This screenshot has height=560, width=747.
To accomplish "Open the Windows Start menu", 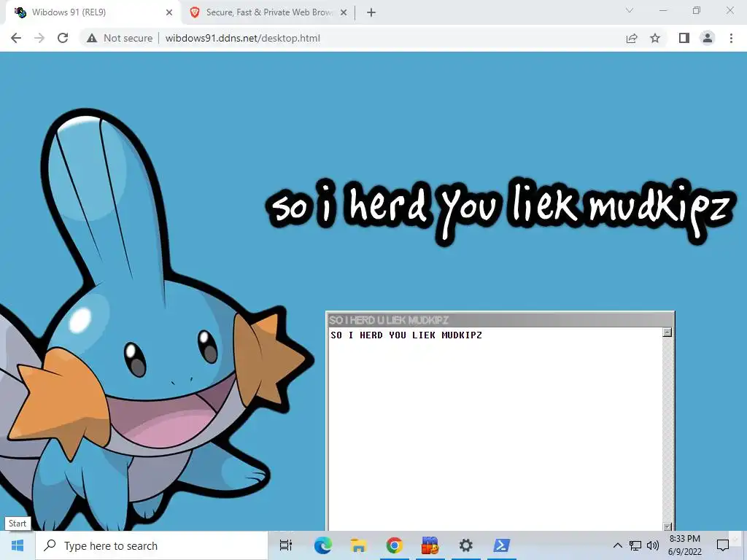I will (x=18, y=545).
